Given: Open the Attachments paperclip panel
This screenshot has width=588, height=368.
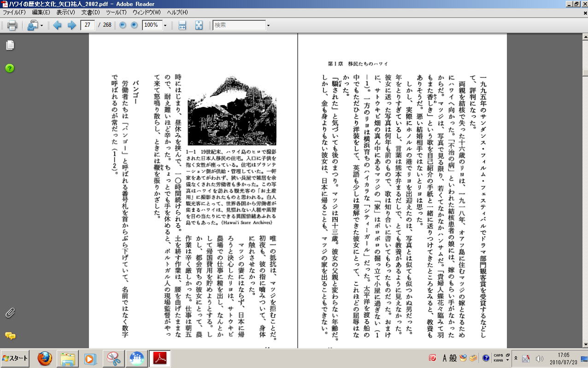Looking at the screenshot, I should click(10, 313).
